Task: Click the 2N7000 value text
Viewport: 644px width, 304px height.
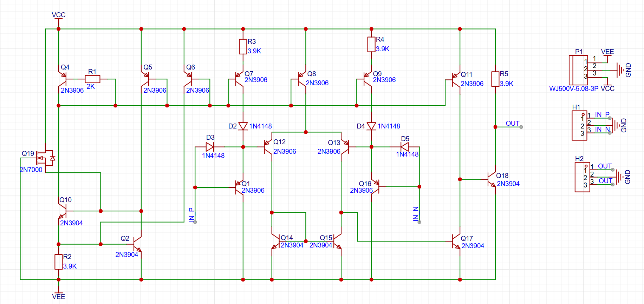Action: [x=31, y=170]
